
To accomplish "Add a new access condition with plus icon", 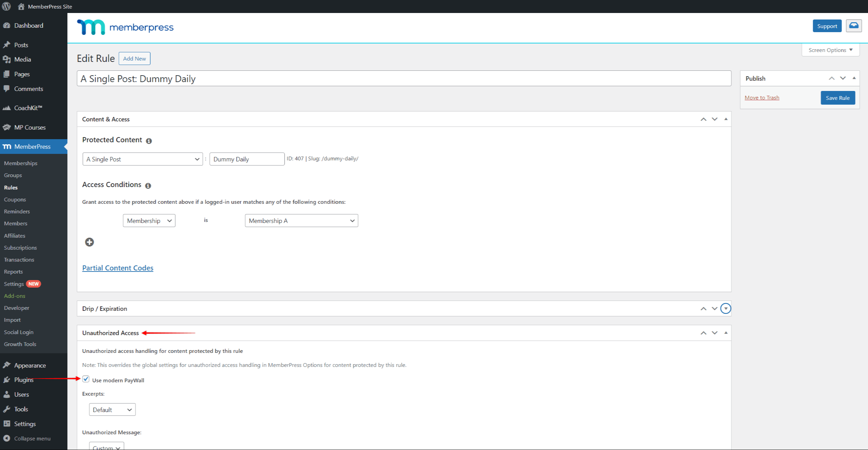I will point(90,242).
